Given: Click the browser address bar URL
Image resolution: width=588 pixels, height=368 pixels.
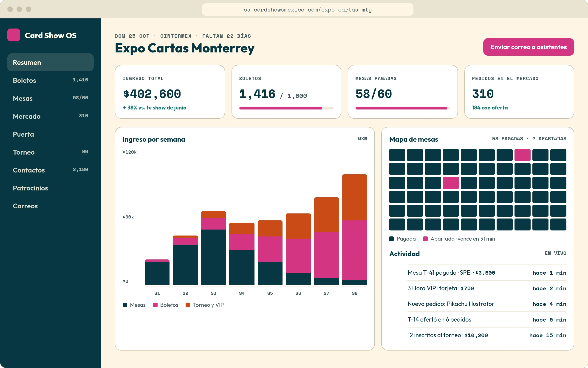Looking at the screenshot, I should point(308,10).
